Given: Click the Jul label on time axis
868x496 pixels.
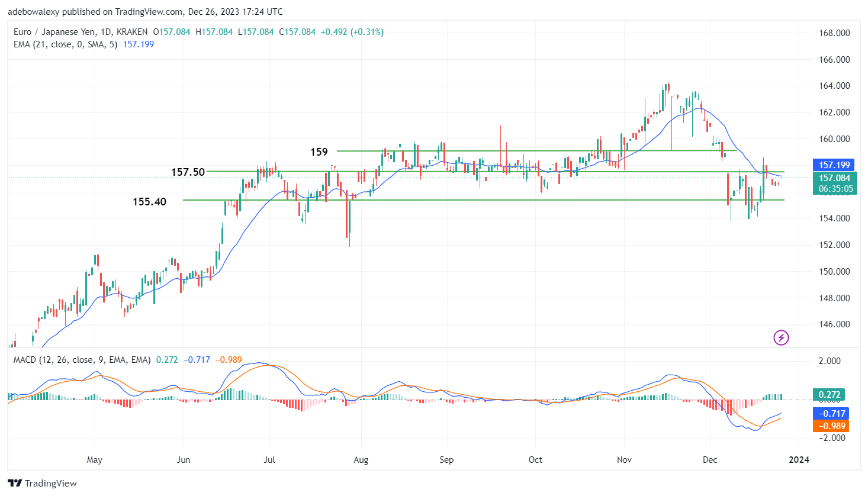Looking at the screenshot, I should tap(269, 460).
